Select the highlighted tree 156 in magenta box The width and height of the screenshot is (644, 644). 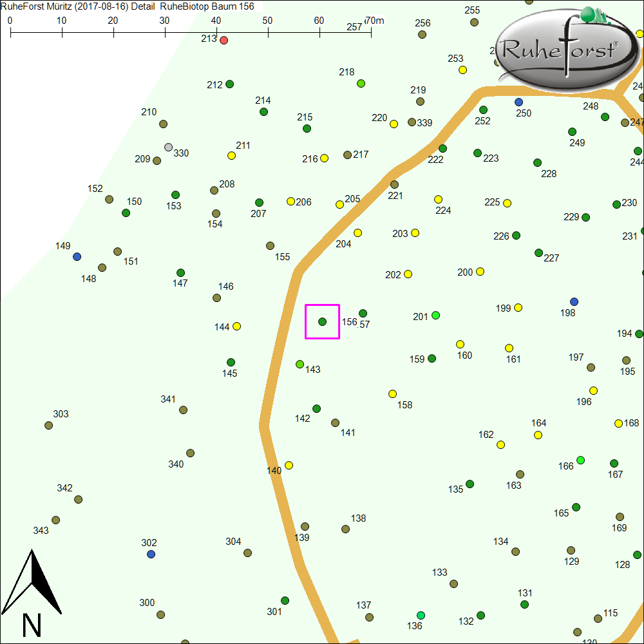(322, 321)
